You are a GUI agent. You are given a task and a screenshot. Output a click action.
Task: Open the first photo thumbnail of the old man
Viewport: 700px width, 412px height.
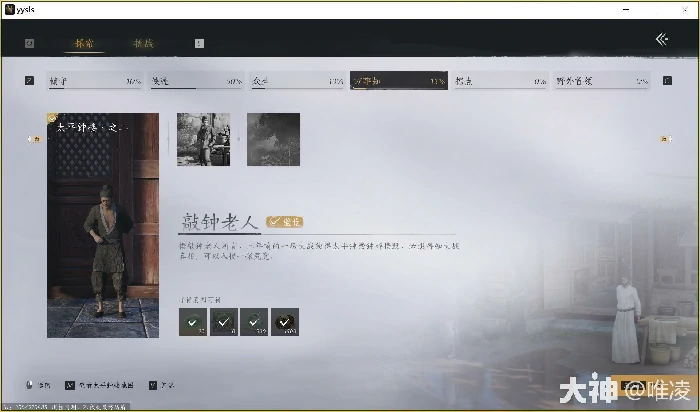coord(203,139)
